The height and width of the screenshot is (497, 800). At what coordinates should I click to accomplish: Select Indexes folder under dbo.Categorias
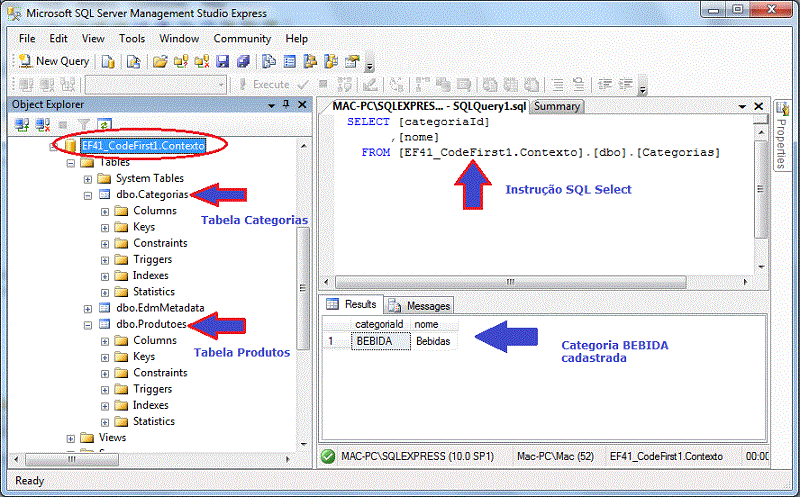[151, 276]
